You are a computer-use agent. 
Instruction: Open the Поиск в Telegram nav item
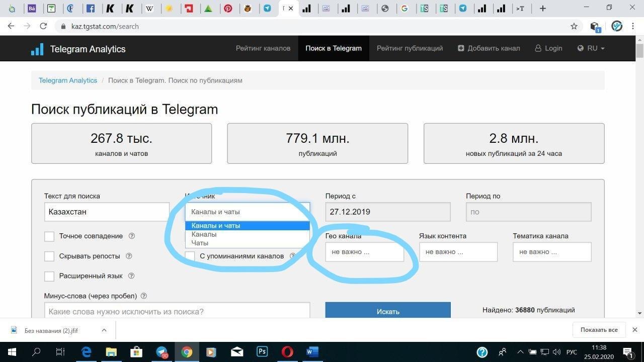pos(334,48)
